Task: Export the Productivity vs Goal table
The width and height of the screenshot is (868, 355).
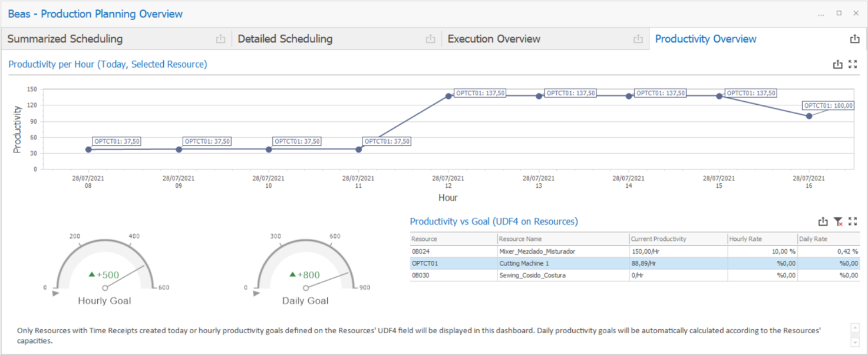Action: tap(823, 222)
